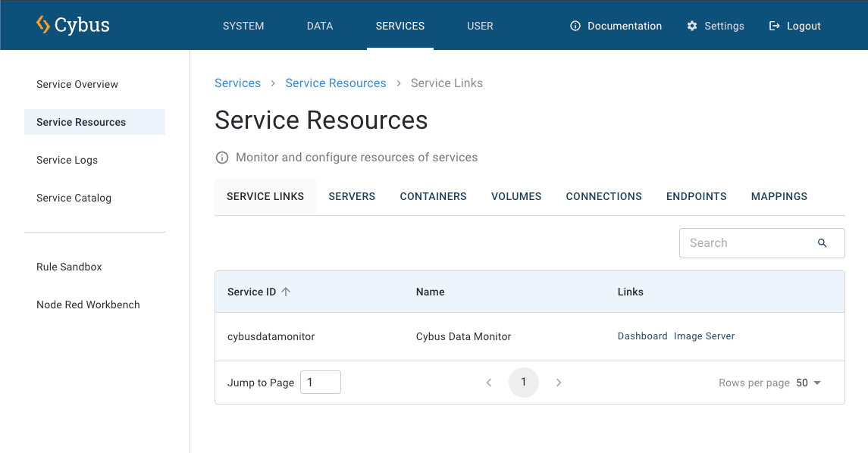Open the DATA top menu
Screen dimensions: 868x453
(319, 26)
